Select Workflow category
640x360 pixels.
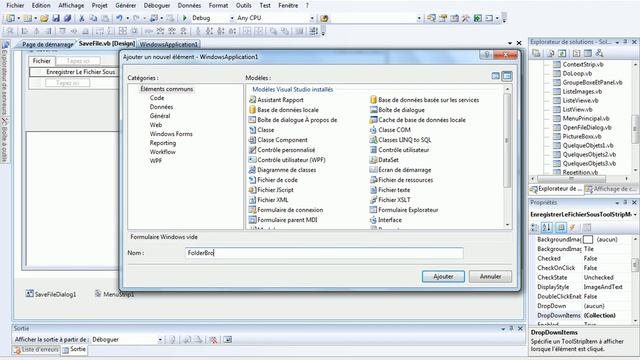pyautogui.click(x=162, y=152)
